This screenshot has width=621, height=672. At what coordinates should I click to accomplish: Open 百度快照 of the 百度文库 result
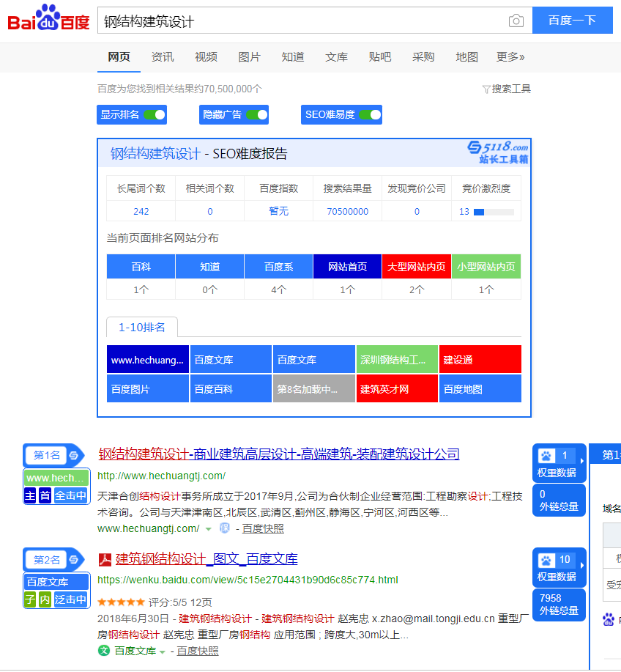point(198,651)
